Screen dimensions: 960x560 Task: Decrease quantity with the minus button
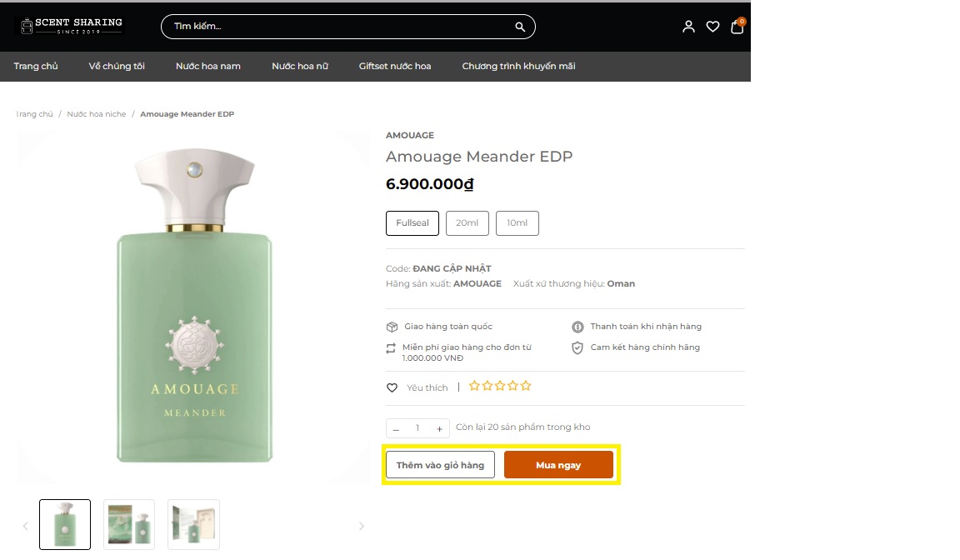[396, 428]
